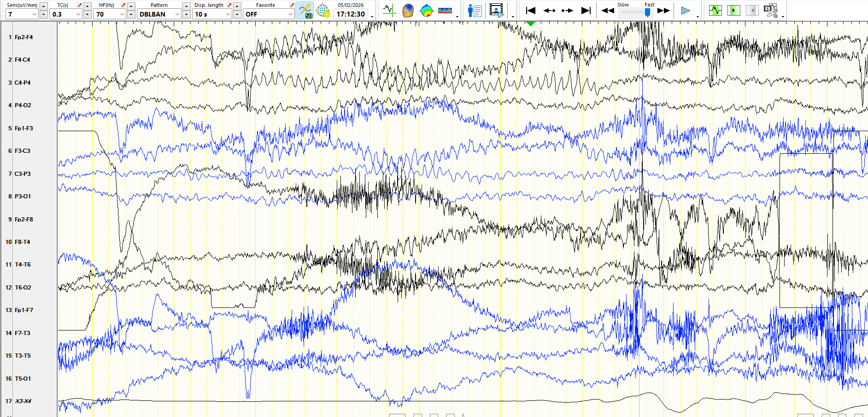Click the pencil edit icon for TC(s)
The width and height of the screenshot is (868, 417).
[79, 5]
